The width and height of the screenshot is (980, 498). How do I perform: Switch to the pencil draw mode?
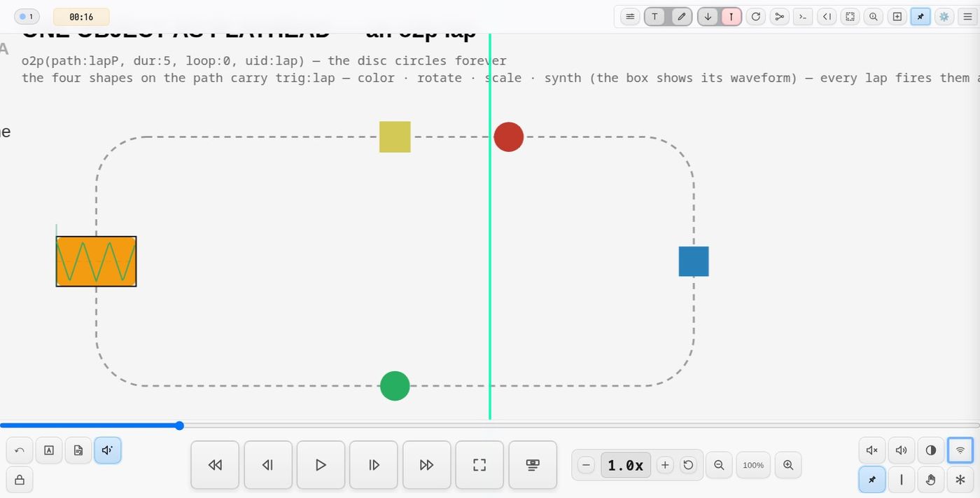coord(682,17)
